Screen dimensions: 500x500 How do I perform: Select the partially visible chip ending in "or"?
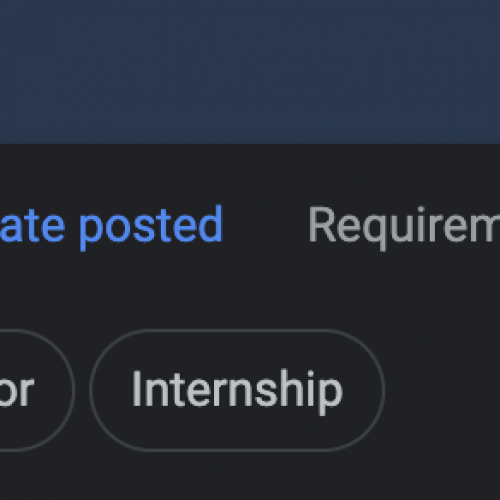point(36,390)
